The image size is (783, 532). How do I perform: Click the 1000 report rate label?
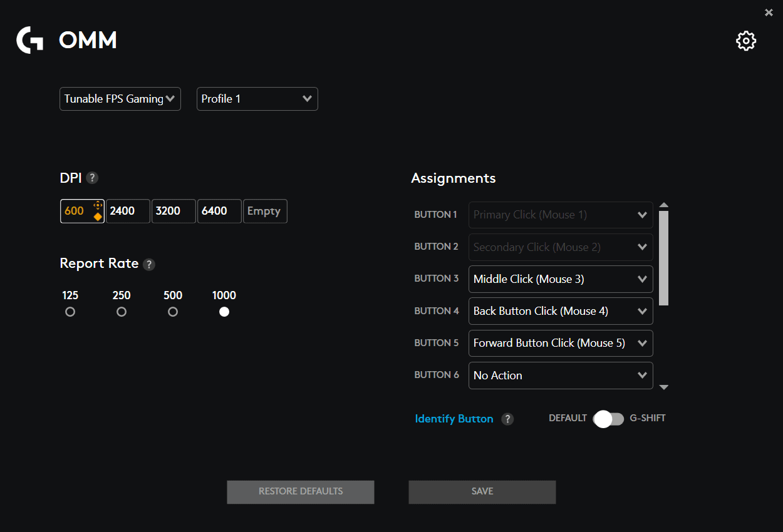point(224,295)
